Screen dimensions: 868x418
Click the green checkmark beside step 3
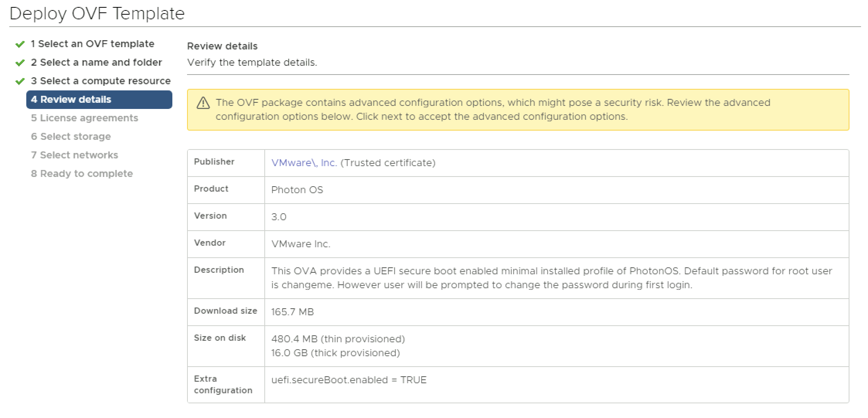point(20,82)
